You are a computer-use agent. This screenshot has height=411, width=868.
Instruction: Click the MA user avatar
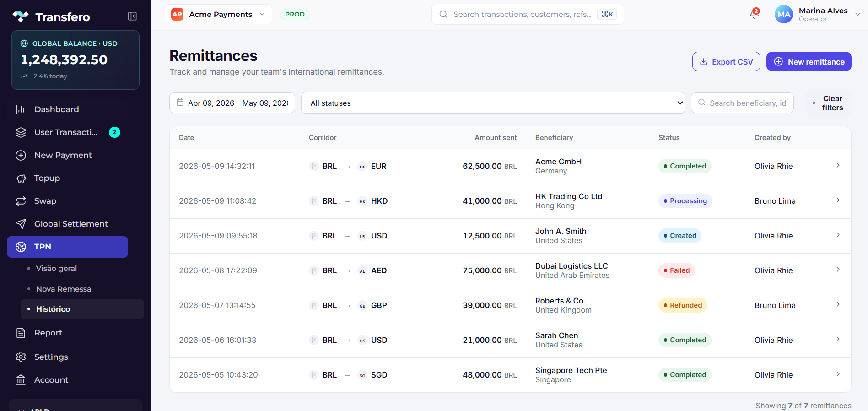point(783,14)
